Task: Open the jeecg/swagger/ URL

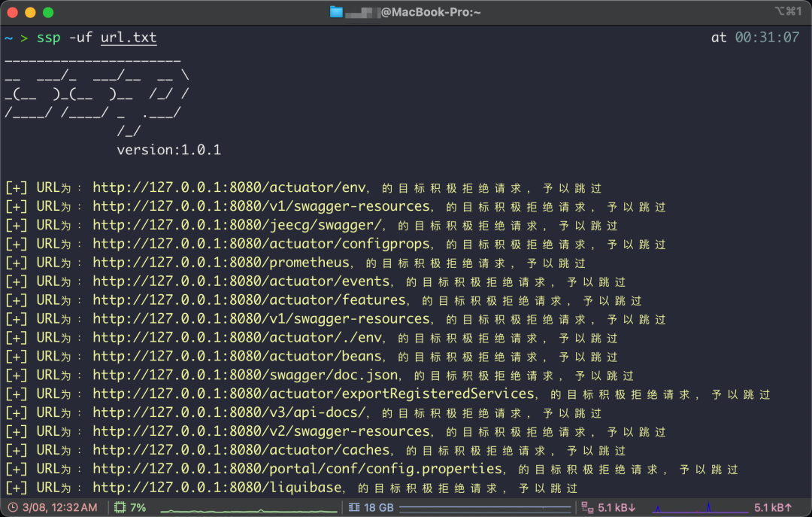Action: pyautogui.click(x=238, y=225)
